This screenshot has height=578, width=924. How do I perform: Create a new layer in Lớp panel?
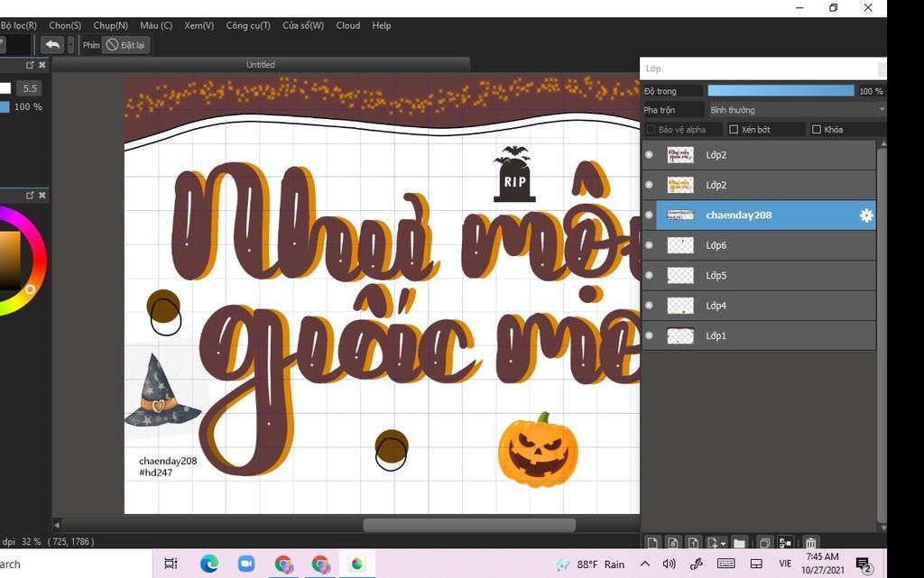pos(652,542)
